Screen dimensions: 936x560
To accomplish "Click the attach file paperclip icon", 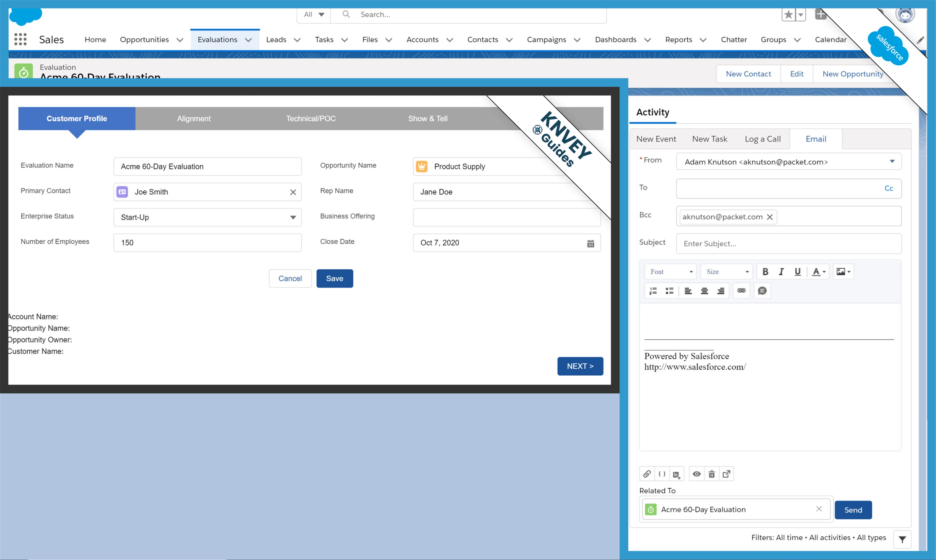I will point(647,474).
